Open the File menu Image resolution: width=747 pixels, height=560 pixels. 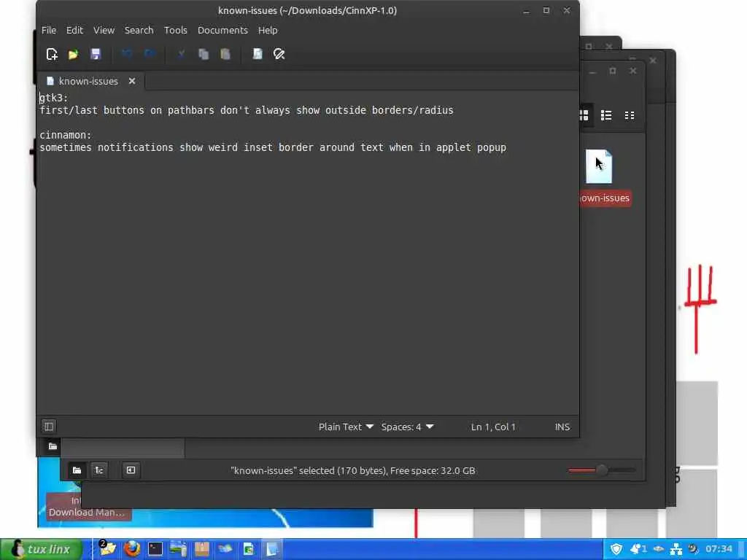[49, 30]
